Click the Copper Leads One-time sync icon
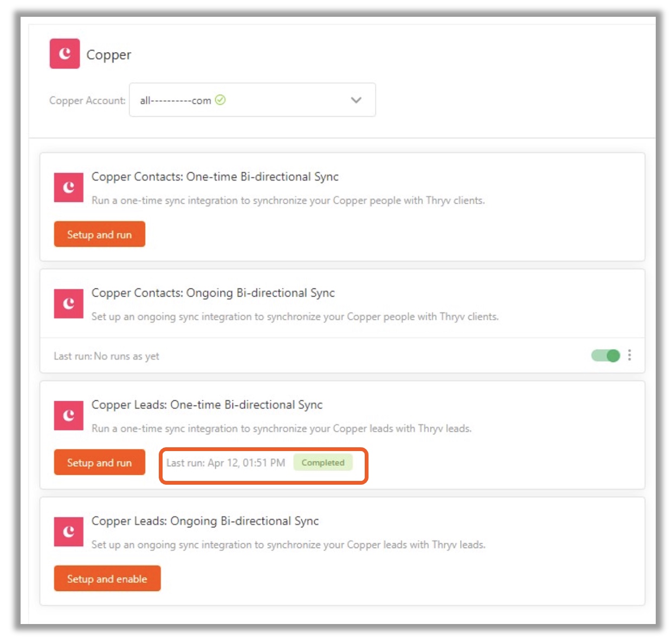672x643 pixels. [x=69, y=416]
